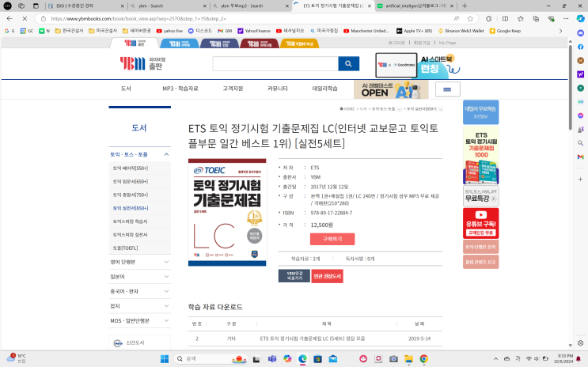Viewport: 588px width, 367px height.
Task: Open Microsoft Teams in taskbar
Action: coord(272,359)
